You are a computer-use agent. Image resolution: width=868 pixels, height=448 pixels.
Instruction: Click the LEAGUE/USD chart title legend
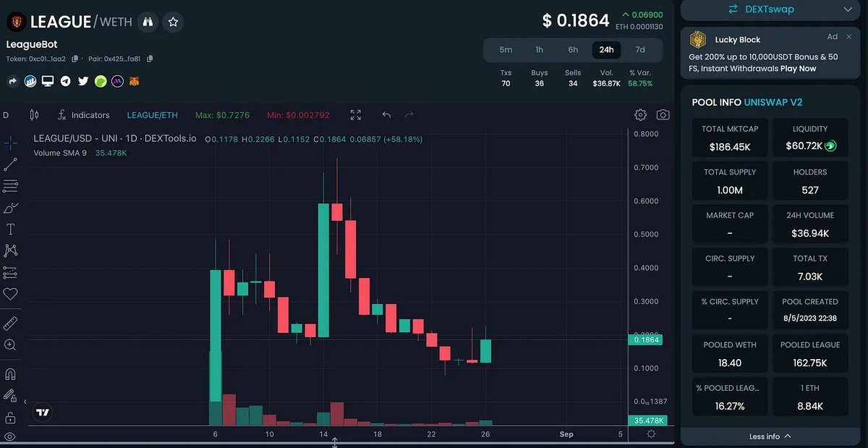click(x=115, y=139)
